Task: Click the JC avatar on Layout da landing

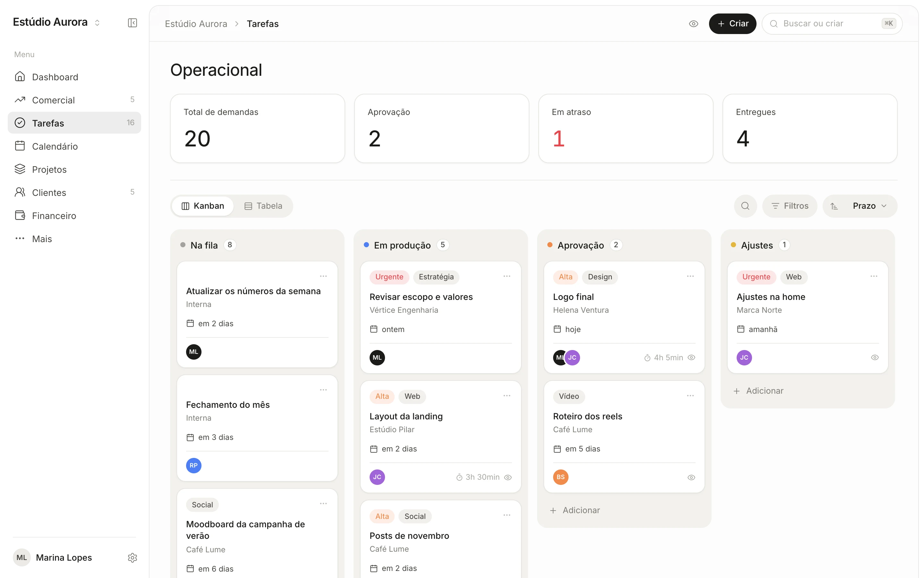Action: [x=377, y=477]
